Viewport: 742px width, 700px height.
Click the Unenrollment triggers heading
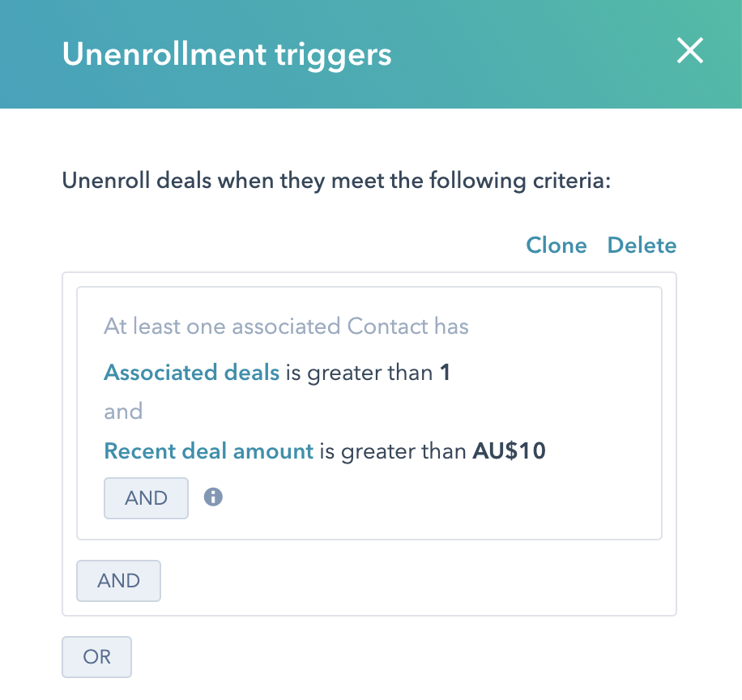(227, 54)
